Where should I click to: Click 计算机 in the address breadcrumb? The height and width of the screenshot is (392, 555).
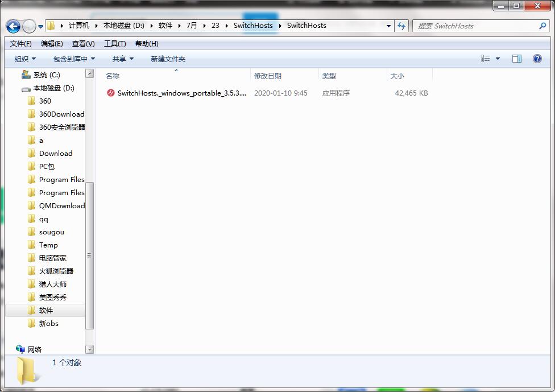click(x=79, y=26)
